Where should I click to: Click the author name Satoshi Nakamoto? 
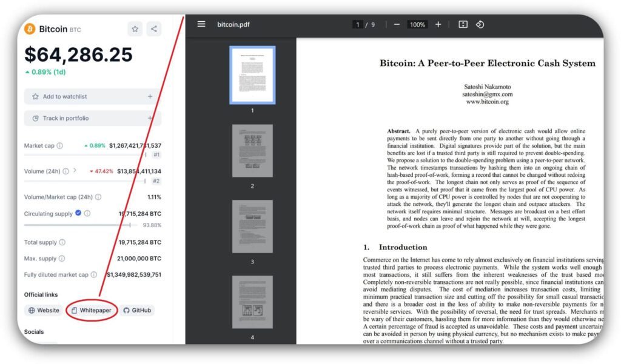[x=488, y=87]
